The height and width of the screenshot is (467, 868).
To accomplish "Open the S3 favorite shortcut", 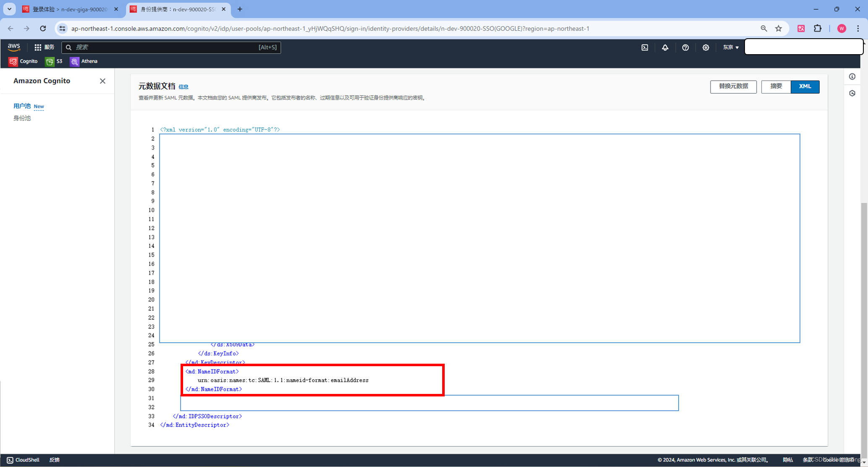I will pos(54,61).
